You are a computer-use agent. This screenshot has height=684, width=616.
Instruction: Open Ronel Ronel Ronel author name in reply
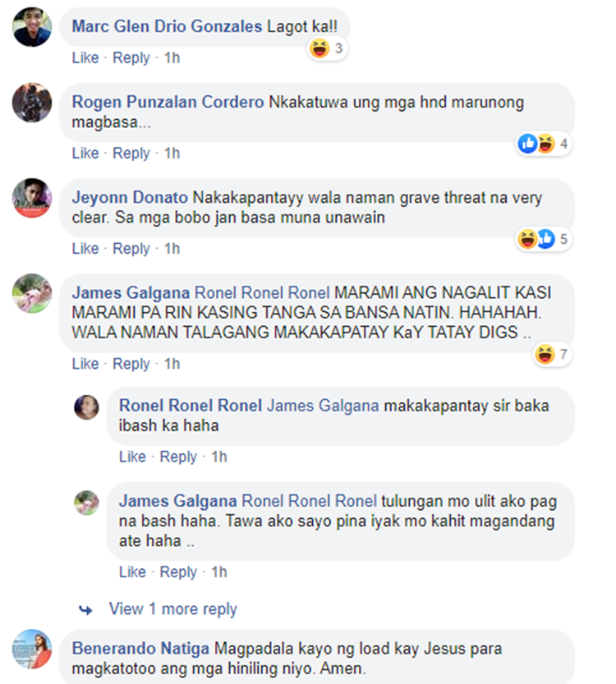coord(191,406)
